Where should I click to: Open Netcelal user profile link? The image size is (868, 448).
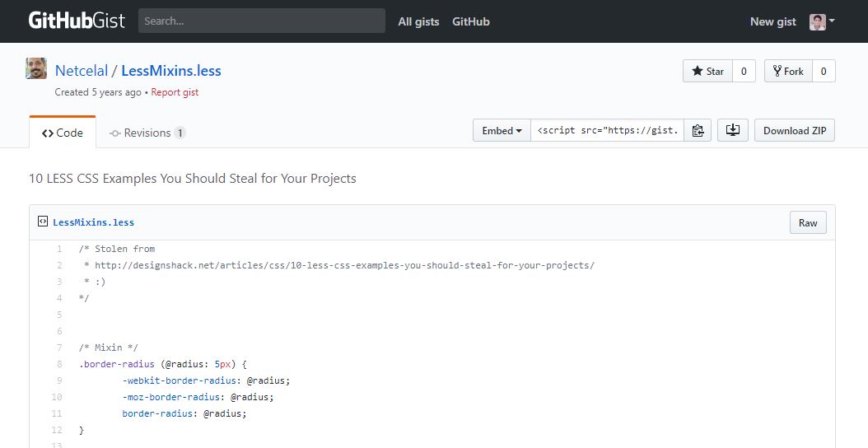(82, 71)
